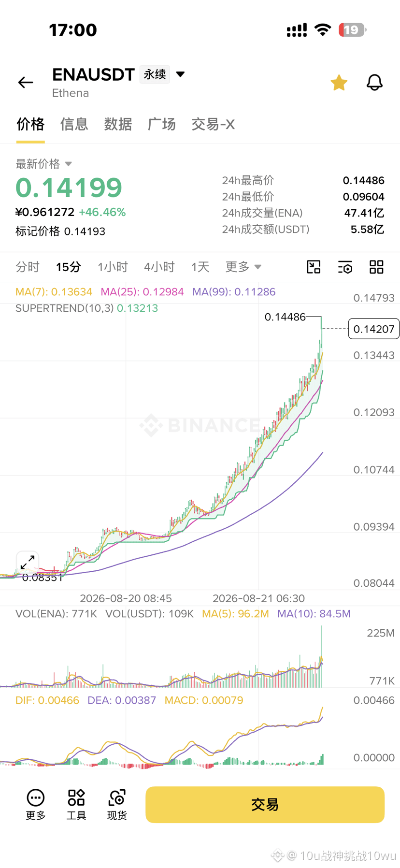Screen dimensions: 400x868
Task: Tap the 标记价格 0.14193 text
Action: click(x=60, y=231)
